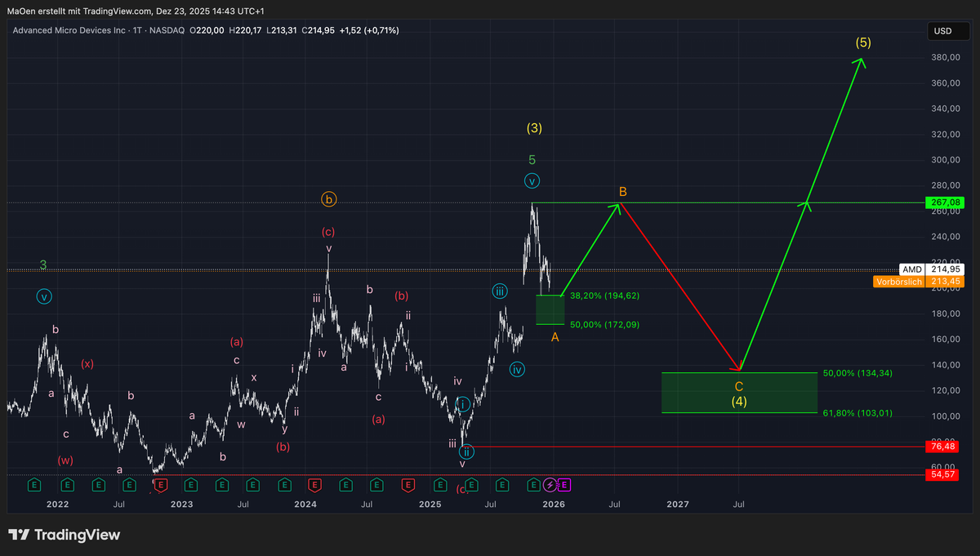The image size is (980, 556).
Task: Select the earnings badge near Jul 2024
Action: pyautogui.click(x=376, y=485)
